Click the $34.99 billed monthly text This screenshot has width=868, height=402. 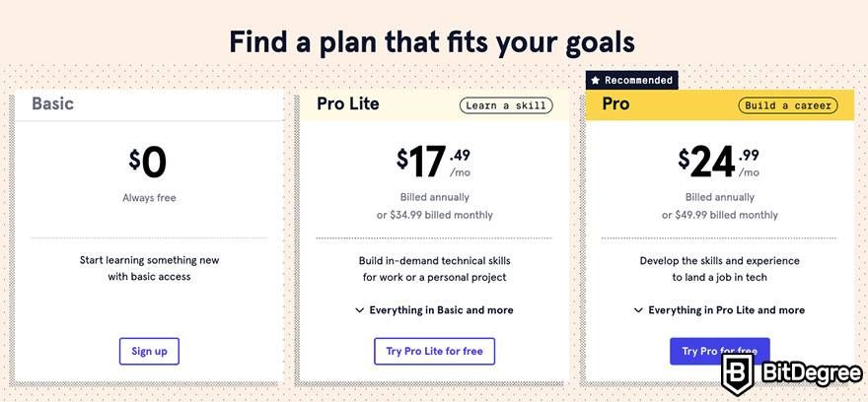[x=435, y=215]
